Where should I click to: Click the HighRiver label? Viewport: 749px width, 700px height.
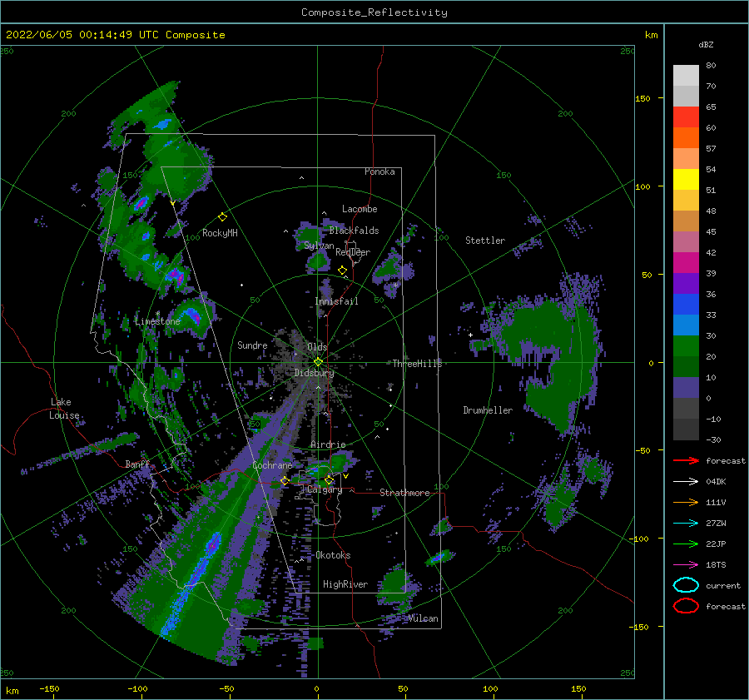point(345,584)
